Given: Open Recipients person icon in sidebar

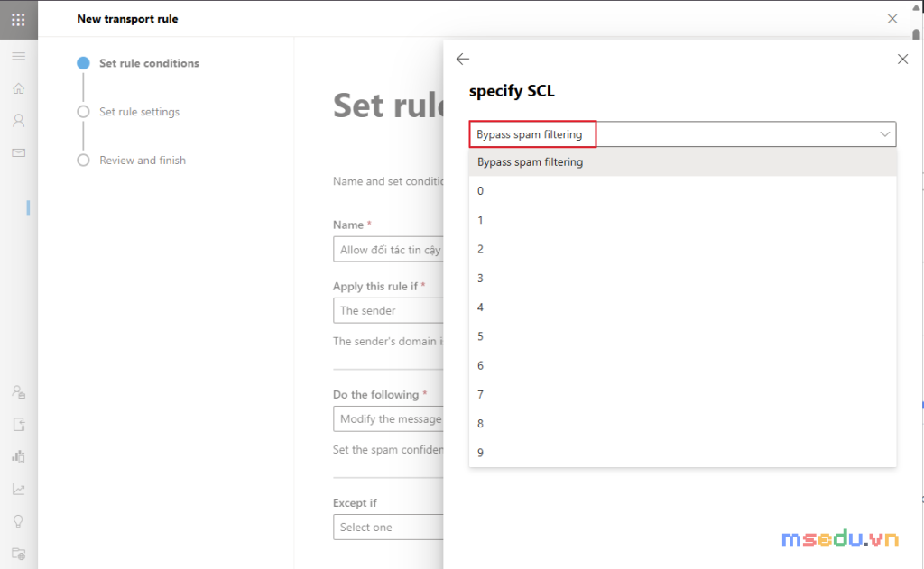Looking at the screenshot, I should coord(18,121).
